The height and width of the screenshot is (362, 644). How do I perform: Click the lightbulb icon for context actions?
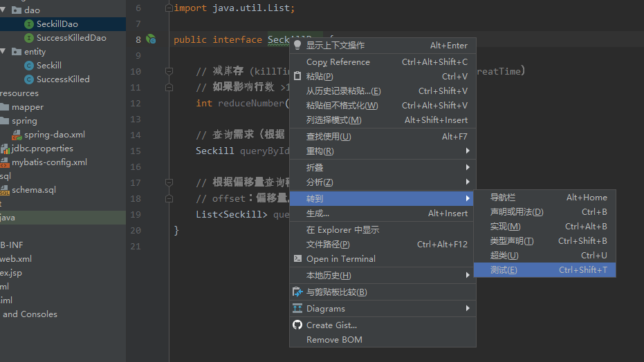coord(297,45)
